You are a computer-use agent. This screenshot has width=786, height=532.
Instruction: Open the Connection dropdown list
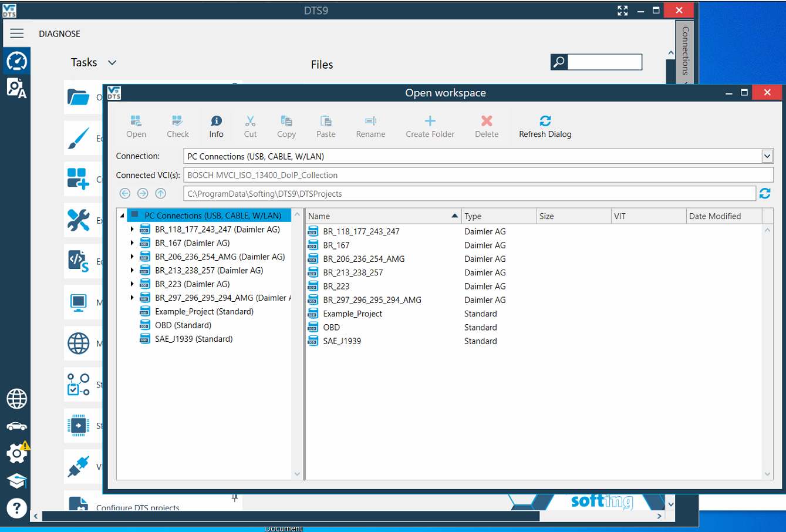[x=767, y=156]
